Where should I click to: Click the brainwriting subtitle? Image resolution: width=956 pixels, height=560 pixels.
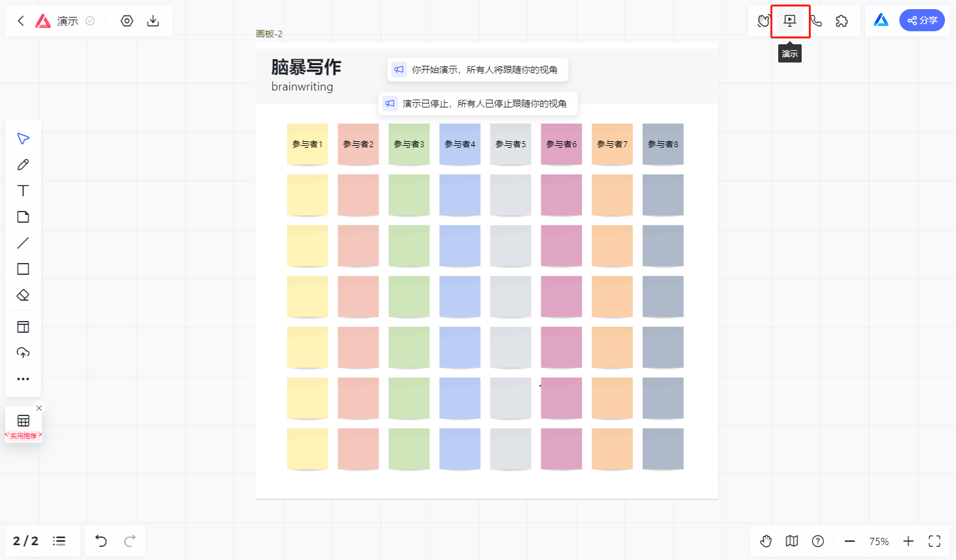tap(302, 87)
